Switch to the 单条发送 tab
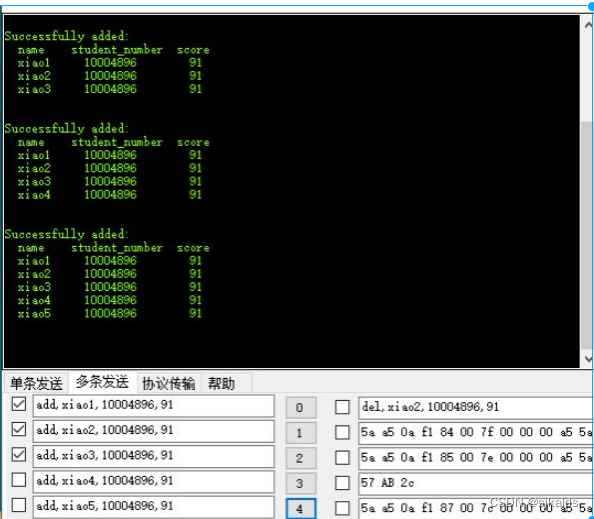Image resolution: width=594 pixels, height=519 pixels. click(x=36, y=383)
